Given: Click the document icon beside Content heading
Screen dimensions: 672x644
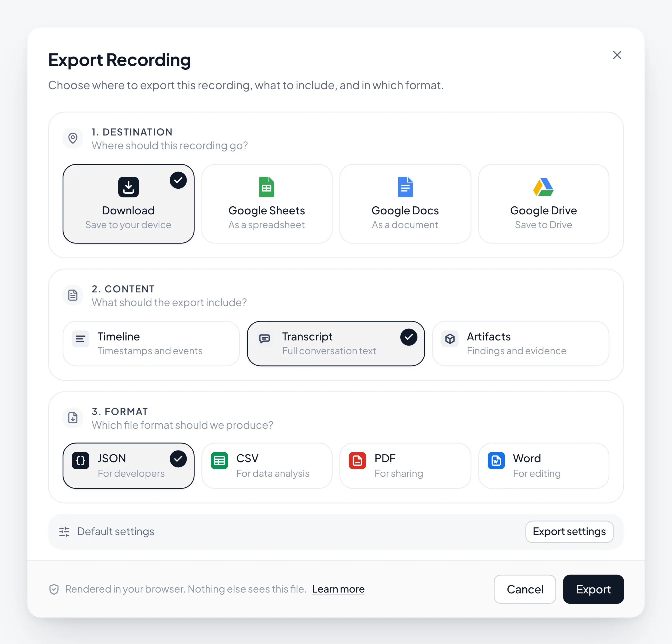Looking at the screenshot, I should click(73, 295).
